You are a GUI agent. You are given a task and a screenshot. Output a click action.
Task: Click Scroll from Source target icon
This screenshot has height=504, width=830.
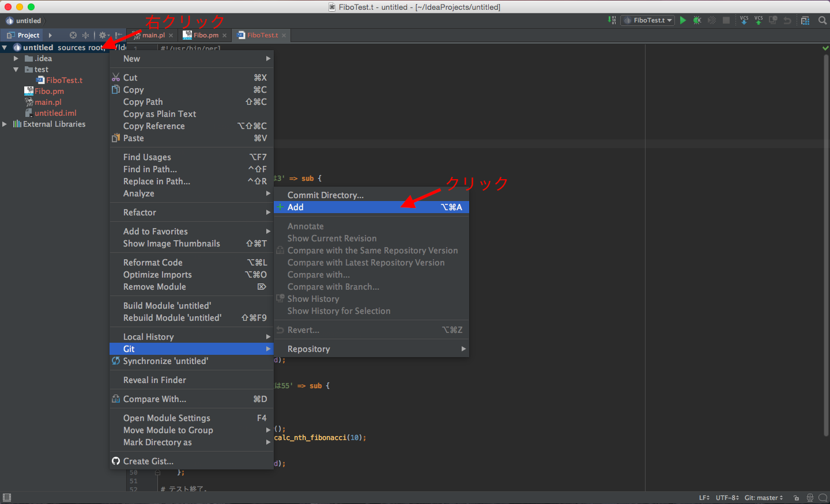click(x=73, y=35)
